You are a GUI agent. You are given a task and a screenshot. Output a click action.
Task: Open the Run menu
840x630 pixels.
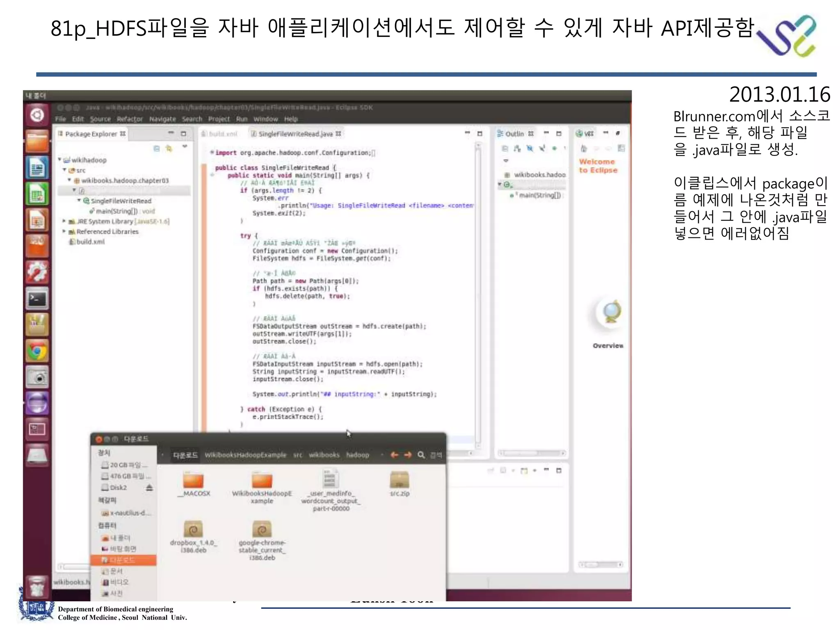(x=242, y=119)
